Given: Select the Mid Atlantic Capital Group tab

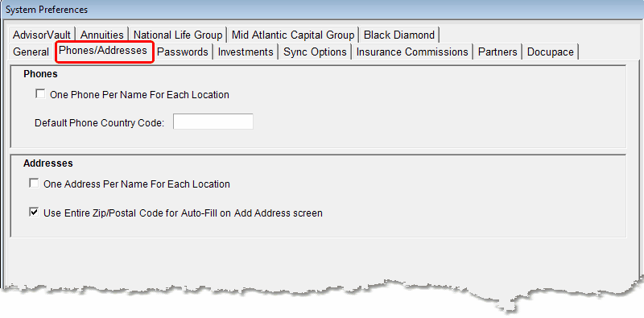Looking at the screenshot, I should [293, 35].
